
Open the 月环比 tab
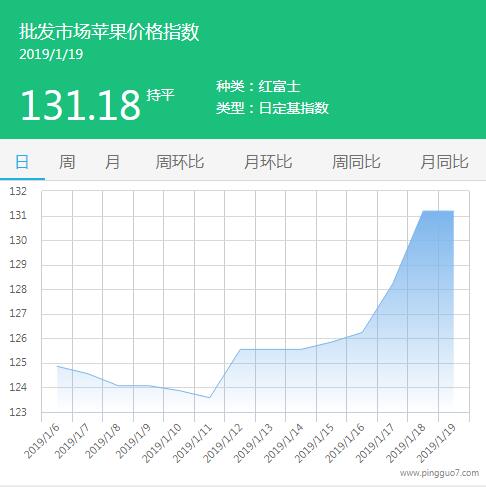pyautogui.click(x=268, y=162)
